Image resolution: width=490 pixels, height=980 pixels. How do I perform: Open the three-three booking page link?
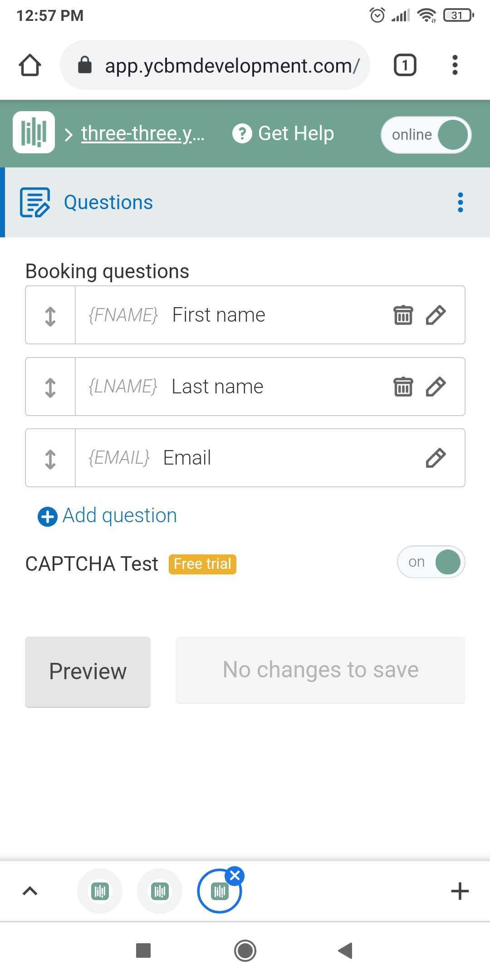pos(143,133)
